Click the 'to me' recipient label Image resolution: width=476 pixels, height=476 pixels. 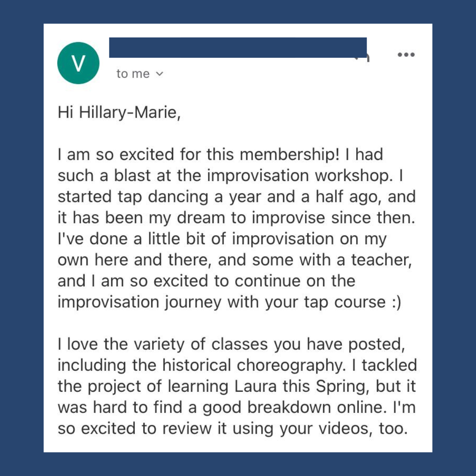coord(133,74)
